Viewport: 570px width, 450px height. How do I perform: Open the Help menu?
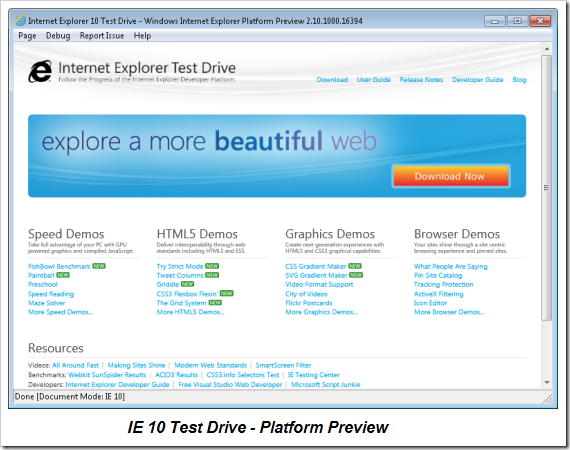tap(142, 36)
